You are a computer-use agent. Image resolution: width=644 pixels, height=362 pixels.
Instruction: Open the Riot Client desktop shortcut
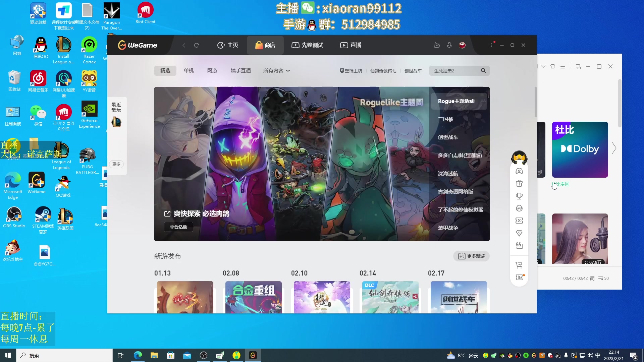pyautogui.click(x=145, y=13)
